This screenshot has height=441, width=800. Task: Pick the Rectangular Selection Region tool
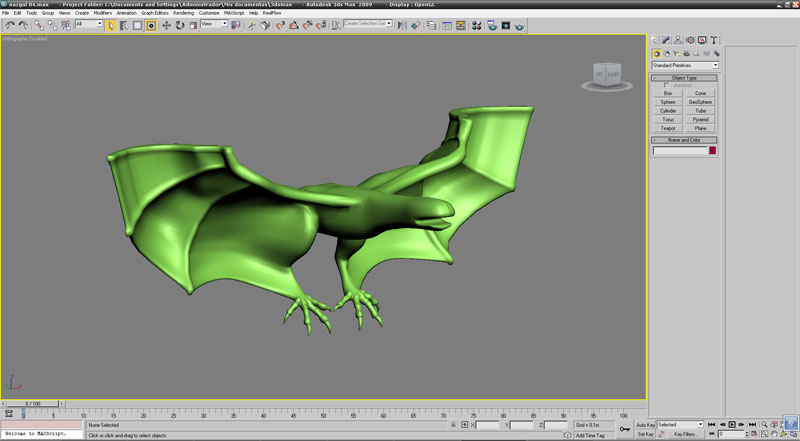(137, 26)
